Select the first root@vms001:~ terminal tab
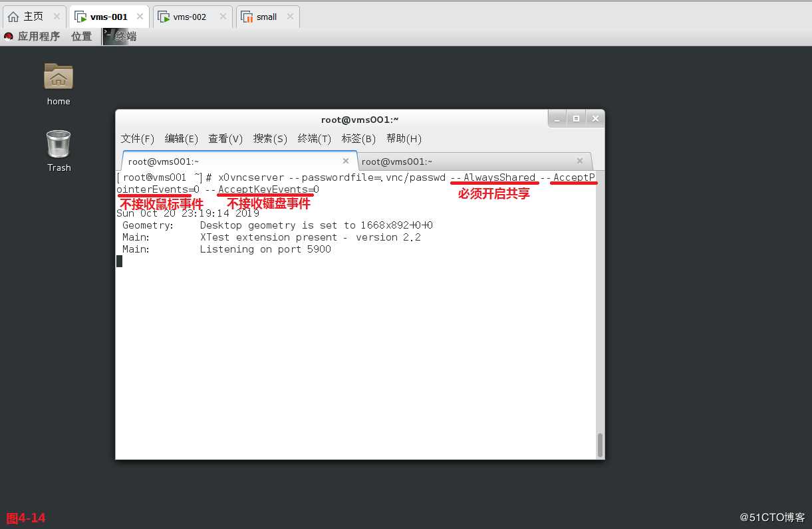The image size is (812, 529). (239, 161)
